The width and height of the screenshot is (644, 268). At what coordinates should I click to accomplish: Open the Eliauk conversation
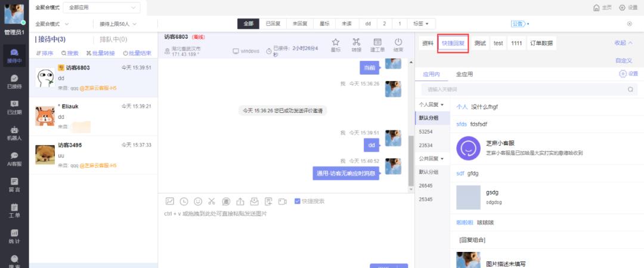tap(94, 117)
